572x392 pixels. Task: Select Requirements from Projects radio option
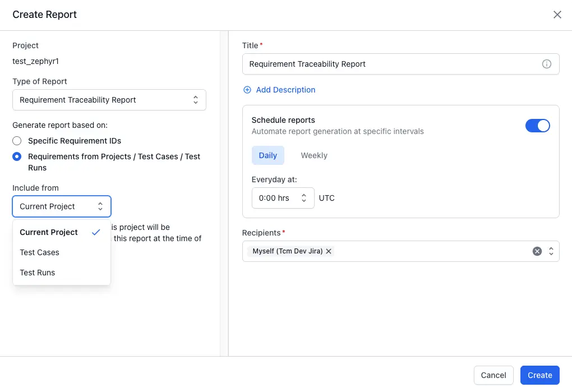point(17,156)
